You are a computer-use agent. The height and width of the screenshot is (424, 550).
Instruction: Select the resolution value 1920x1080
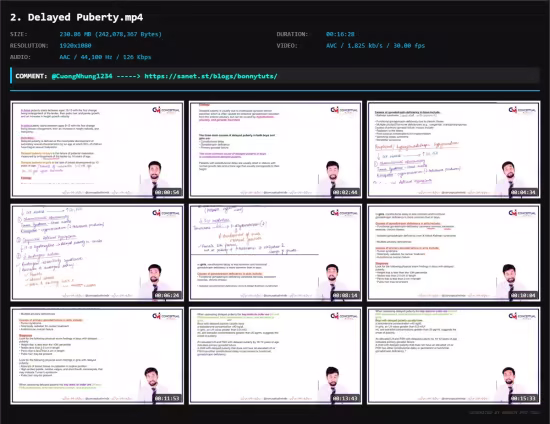pyautogui.click(x=75, y=46)
